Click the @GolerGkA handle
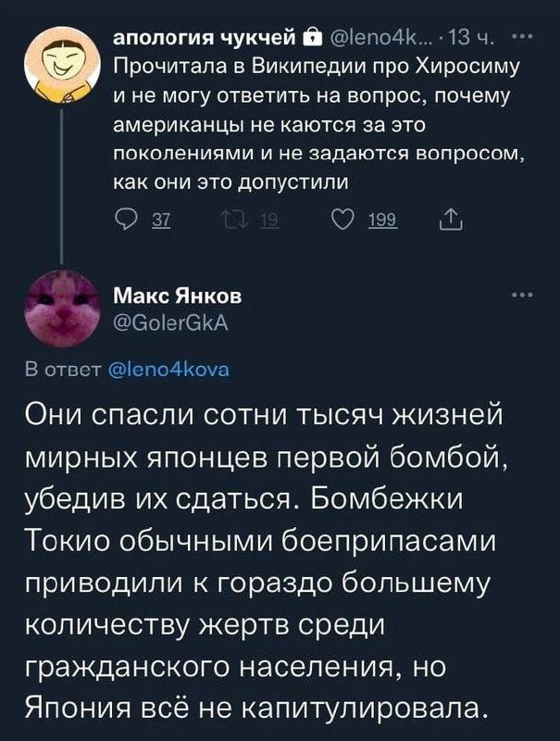560x741 pixels. (168, 320)
